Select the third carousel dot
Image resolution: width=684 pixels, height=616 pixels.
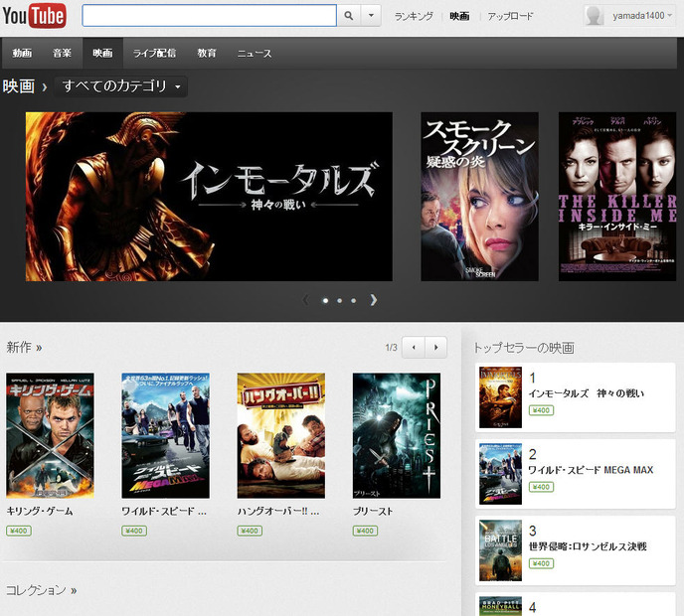[353, 300]
